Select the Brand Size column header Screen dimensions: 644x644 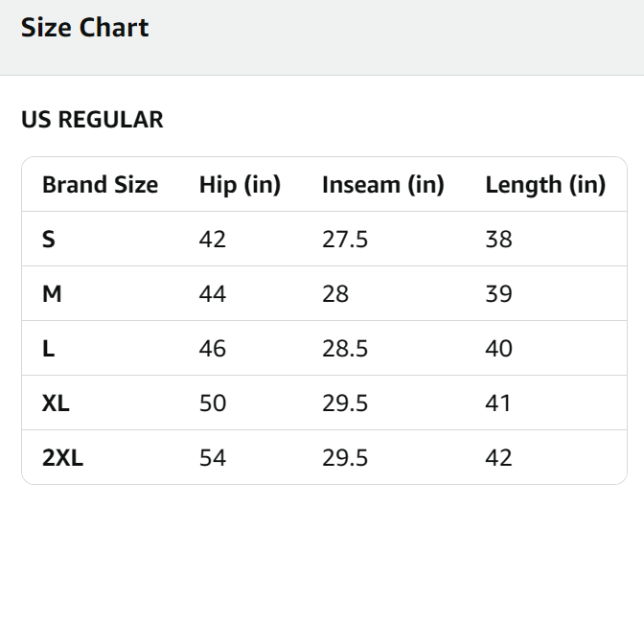coord(100,185)
